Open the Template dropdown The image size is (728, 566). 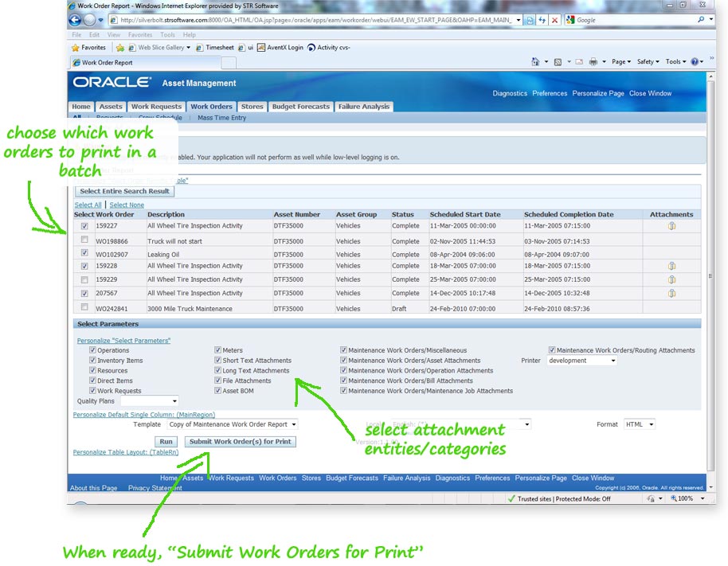click(233, 424)
